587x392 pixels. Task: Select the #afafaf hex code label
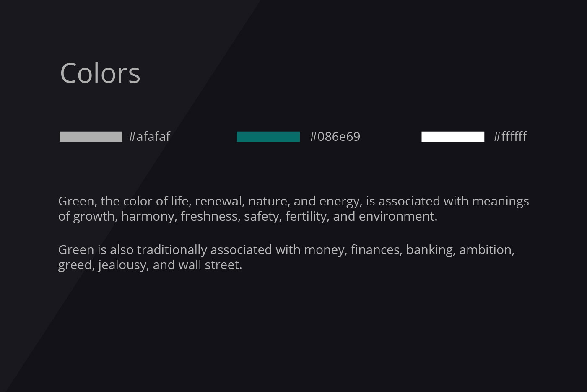[x=149, y=137]
